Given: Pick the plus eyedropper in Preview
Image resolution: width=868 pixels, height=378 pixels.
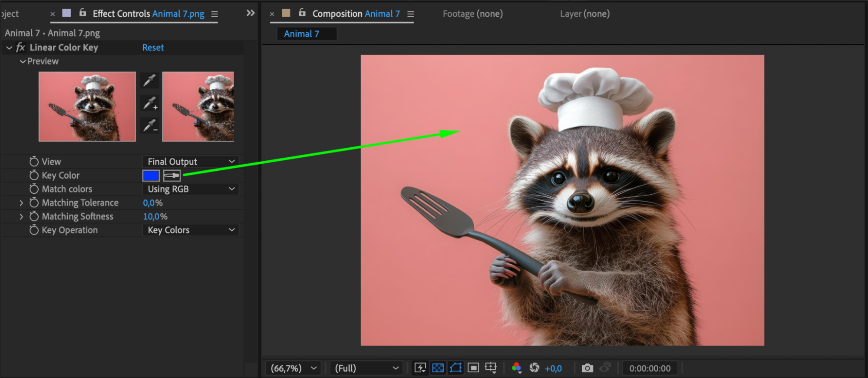Looking at the screenshot, I should (150, 103).
